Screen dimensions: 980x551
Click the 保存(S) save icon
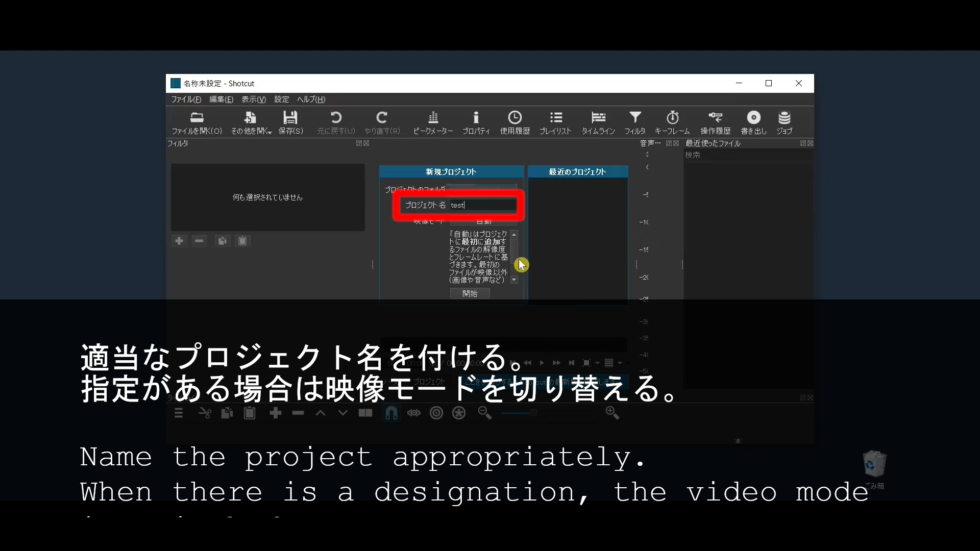[290, 123]
